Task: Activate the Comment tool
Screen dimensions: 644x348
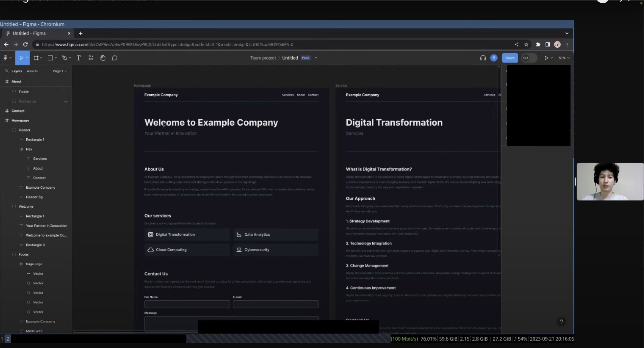Action: tap(114, 58)
